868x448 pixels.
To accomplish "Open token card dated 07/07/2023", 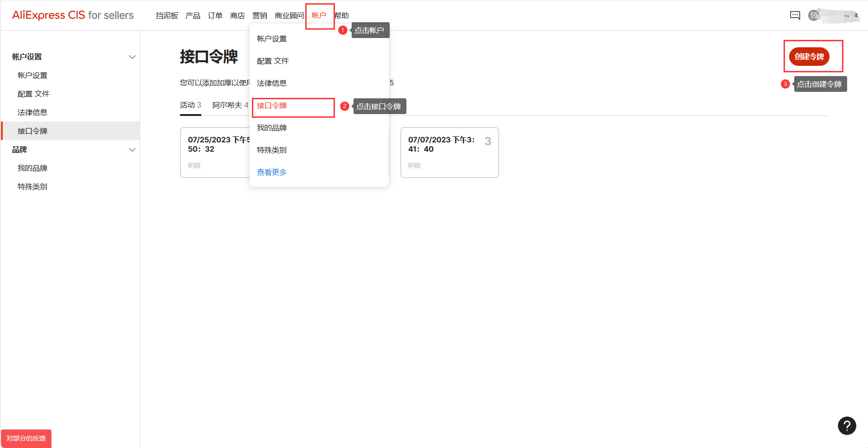I will [x=449, y=152].
